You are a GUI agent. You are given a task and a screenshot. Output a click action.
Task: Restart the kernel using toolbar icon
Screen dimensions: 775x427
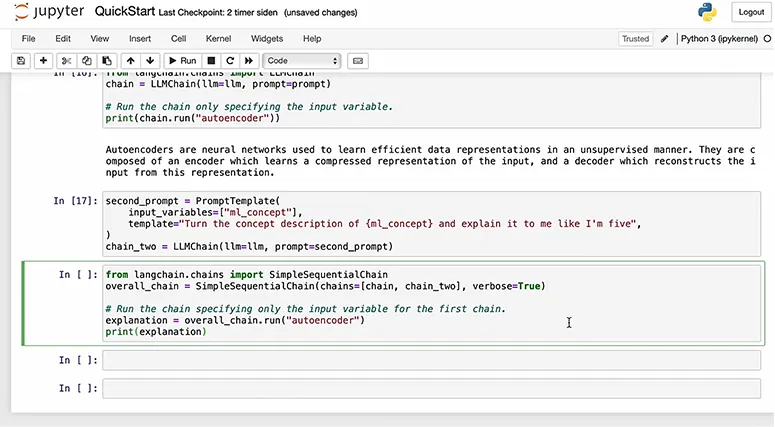229,61
